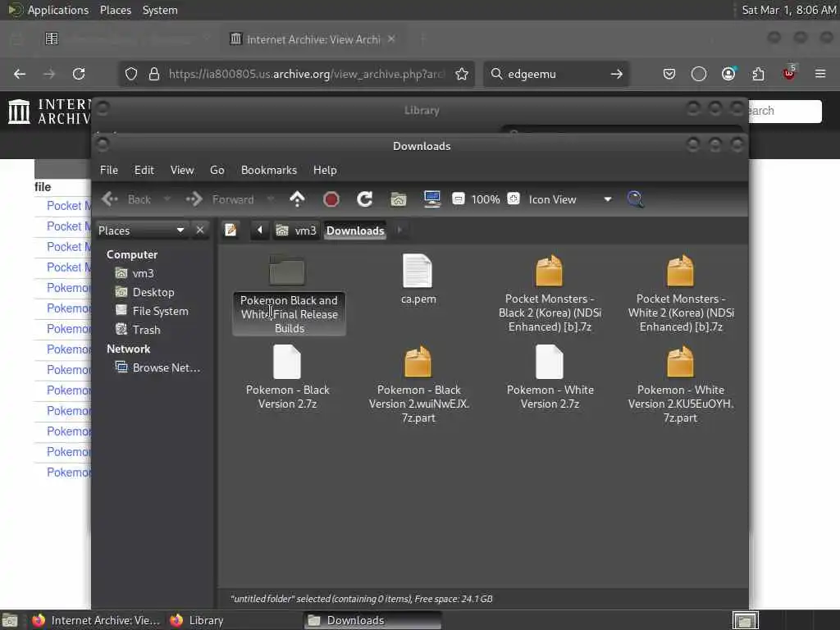The width and height of the screenshot is (840, 630).
Task: Open the File menu
Action: coord(109,170)
